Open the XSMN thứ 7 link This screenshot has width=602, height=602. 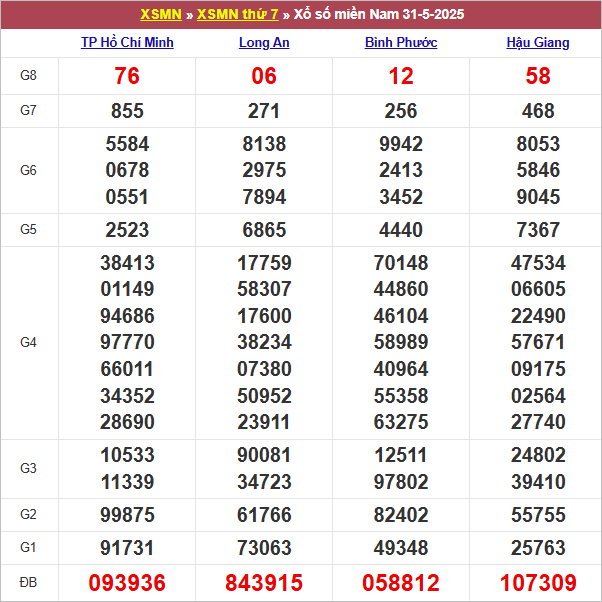click(238, 14)
